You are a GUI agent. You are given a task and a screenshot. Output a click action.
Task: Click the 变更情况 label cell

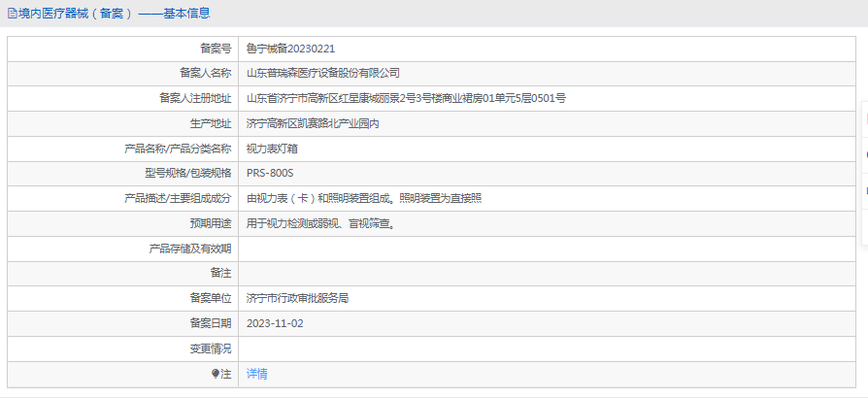tap(123, 348)
